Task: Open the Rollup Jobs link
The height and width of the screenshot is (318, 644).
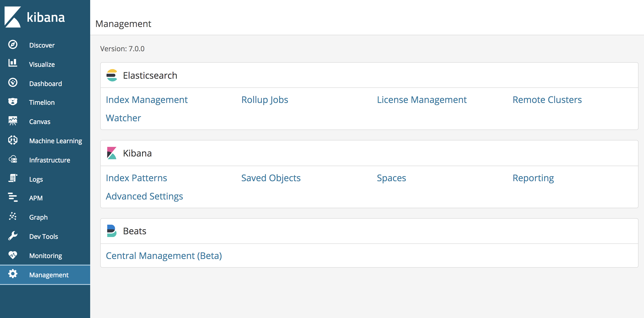Action: [x=265, y=100]
